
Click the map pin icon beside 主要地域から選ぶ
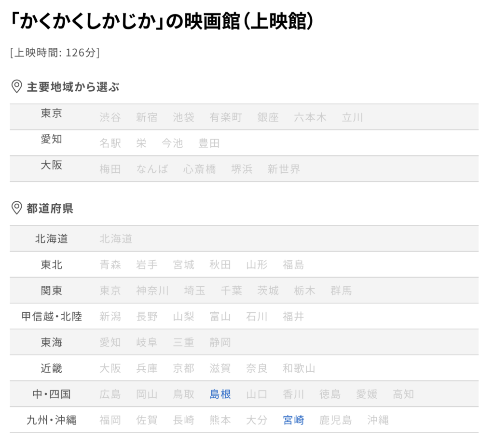(x=17, y=86)
